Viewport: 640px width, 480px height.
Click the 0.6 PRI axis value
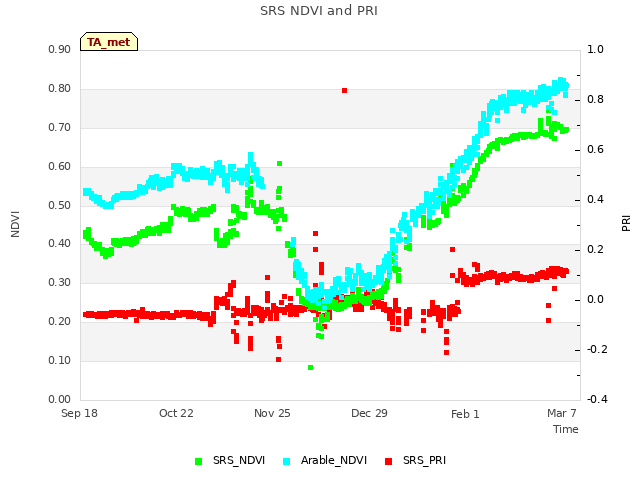596,149
